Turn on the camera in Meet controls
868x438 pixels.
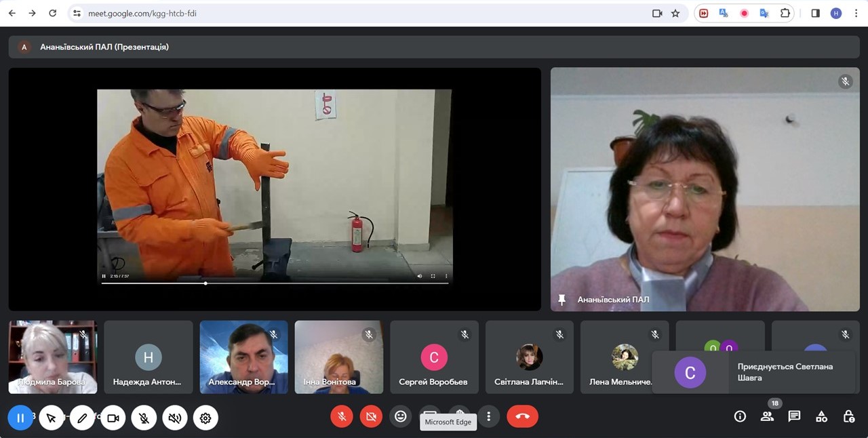point(370,416)
